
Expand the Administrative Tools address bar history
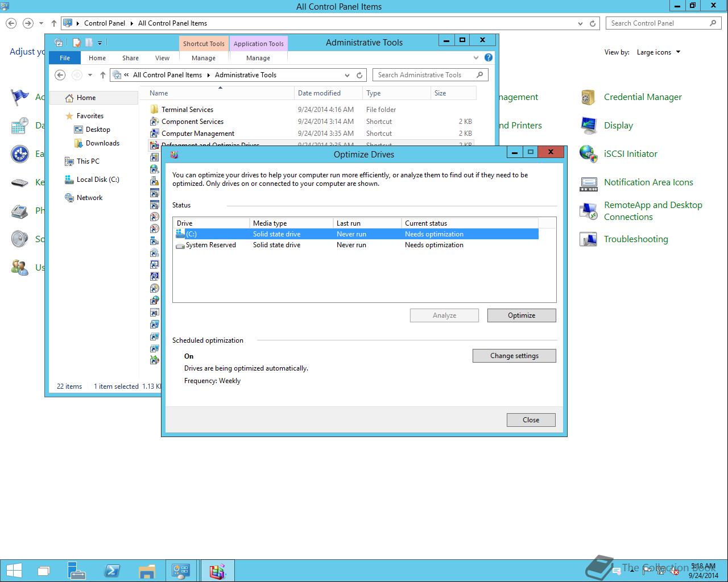[x=347, y=75]
